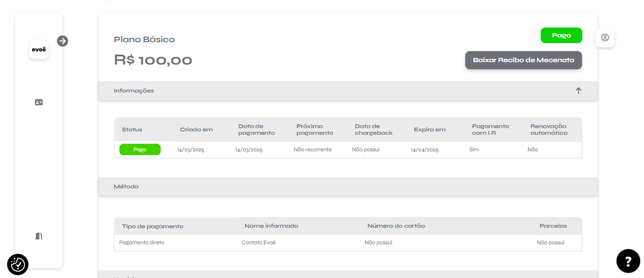Screen dimensions: 644x278
Task: Click the evoé logo in the sidebar
Action: 39,49
